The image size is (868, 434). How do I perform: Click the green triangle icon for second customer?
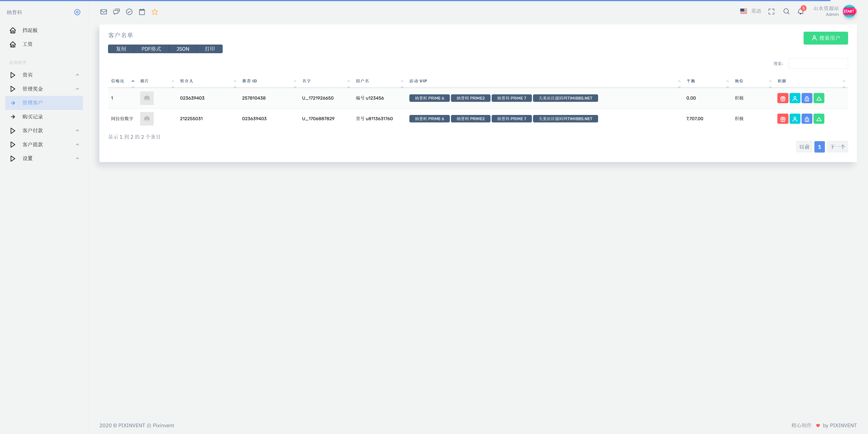pyautogui.click(x=819, y=118)
